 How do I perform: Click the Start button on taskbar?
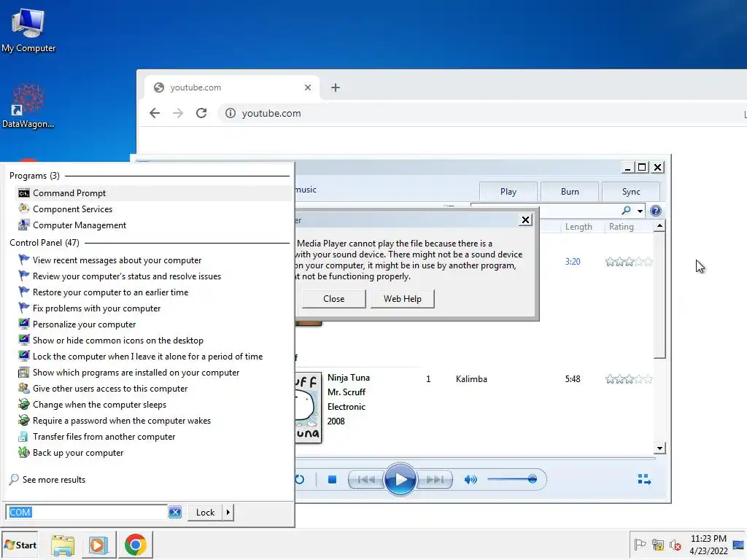point(20,545)
